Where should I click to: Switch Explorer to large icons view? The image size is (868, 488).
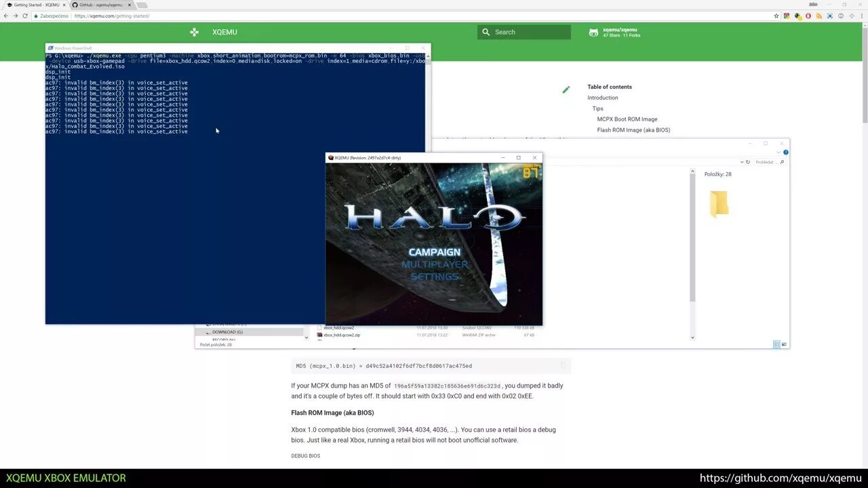(785, 344)
